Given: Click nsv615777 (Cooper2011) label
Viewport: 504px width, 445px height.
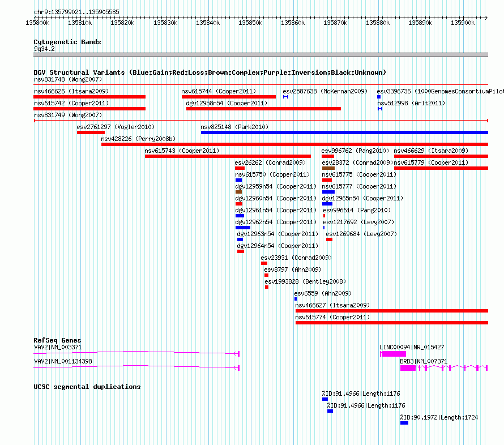Looking at the screenshot, I should [359, 186].
